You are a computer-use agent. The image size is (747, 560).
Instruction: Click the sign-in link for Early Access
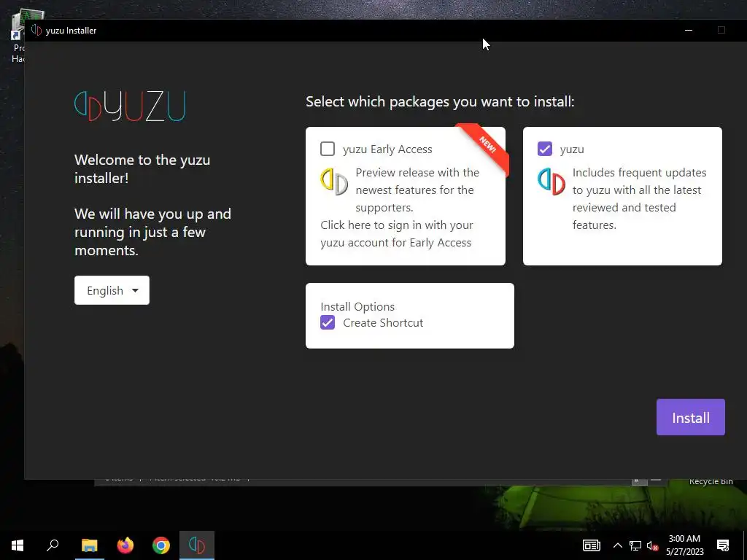(396, 233)
